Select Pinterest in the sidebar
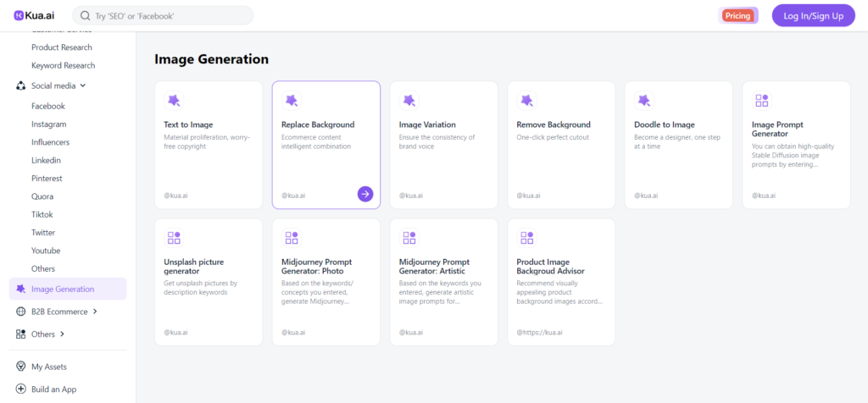 (x=47, y=179)
